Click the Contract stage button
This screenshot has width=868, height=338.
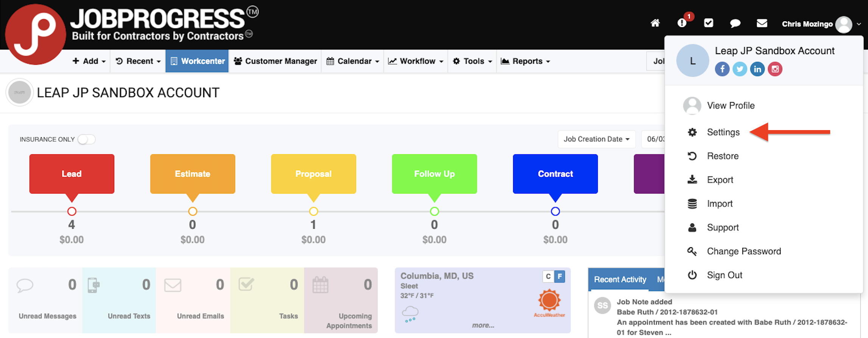click(x=555, y=174)
